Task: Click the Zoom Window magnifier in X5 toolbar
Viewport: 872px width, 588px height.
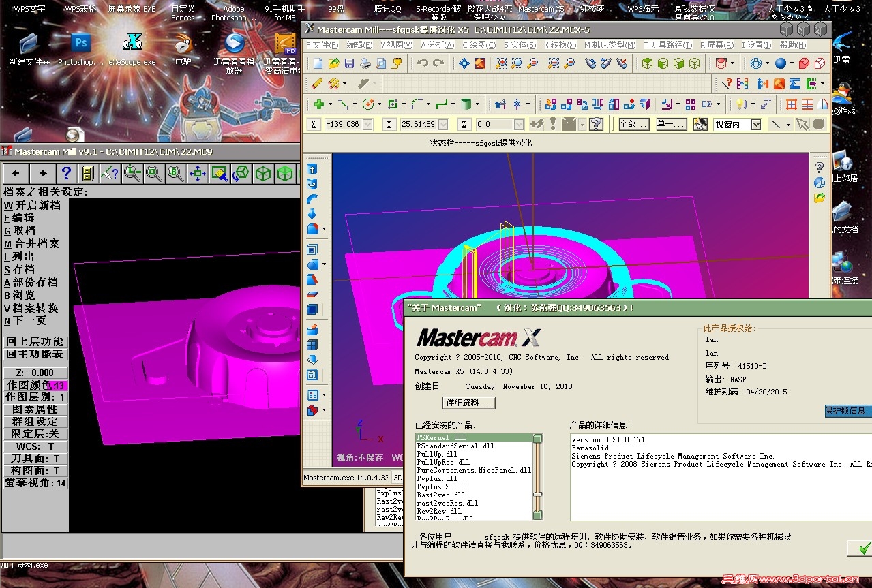Action: (x=501, y=63)
